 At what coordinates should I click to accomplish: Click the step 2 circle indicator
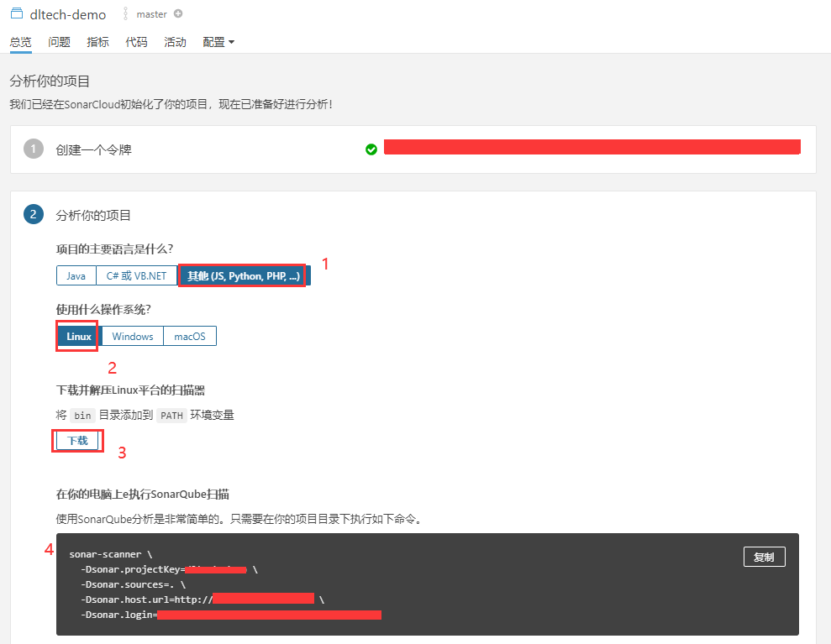click(x=33, y=214)
